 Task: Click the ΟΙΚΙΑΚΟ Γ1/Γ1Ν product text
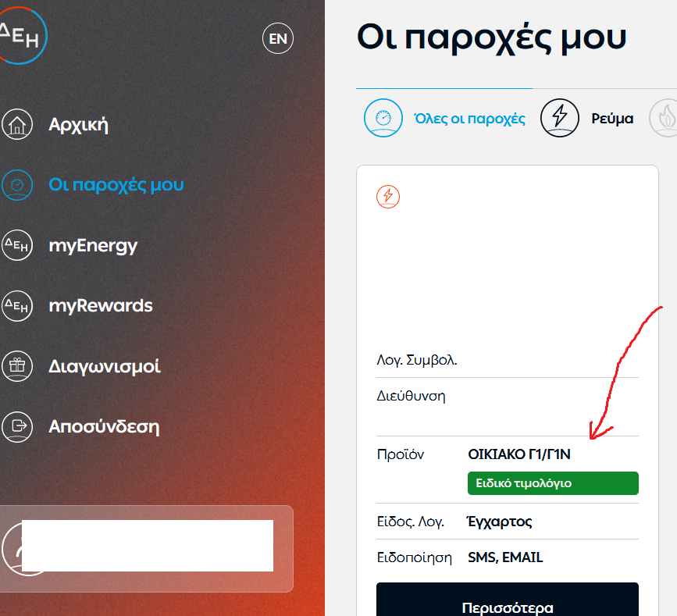pyautogui.click(x=519, y=454)
